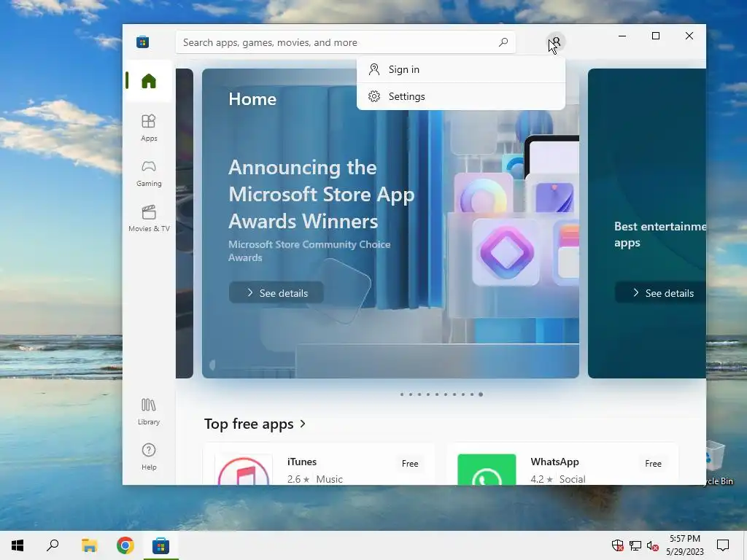Click the muted volume tray icon

(653, 545)
